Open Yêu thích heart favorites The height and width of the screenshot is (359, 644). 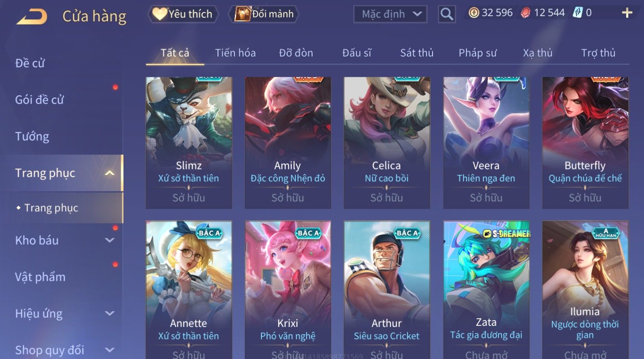pyautogui.click(x=183, y=14)
